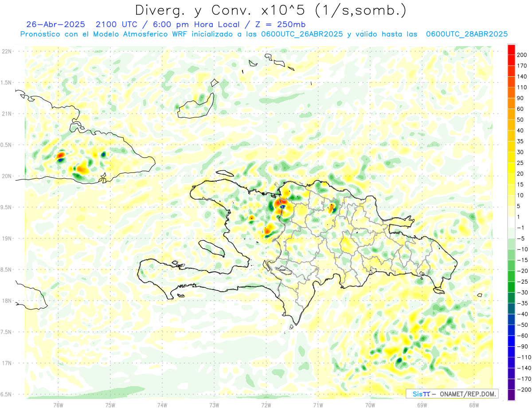Click the '72W' longitude label
The image size is (532, 411).
point(266,405)
